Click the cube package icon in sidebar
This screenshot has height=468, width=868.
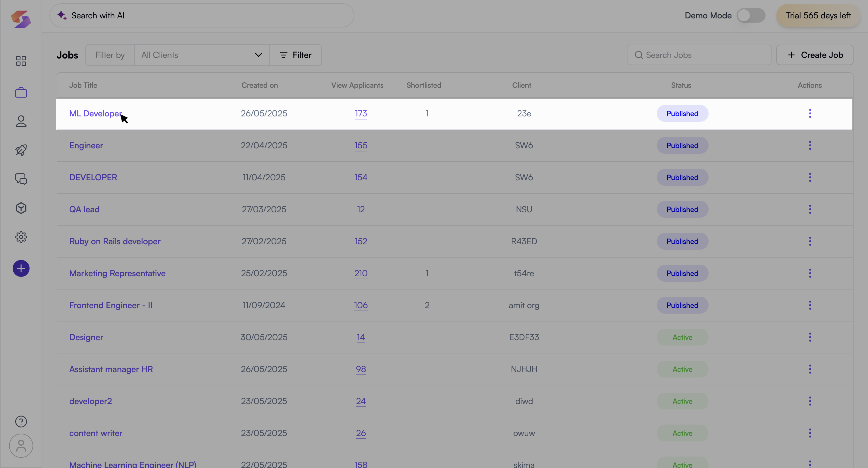[21, 208]
